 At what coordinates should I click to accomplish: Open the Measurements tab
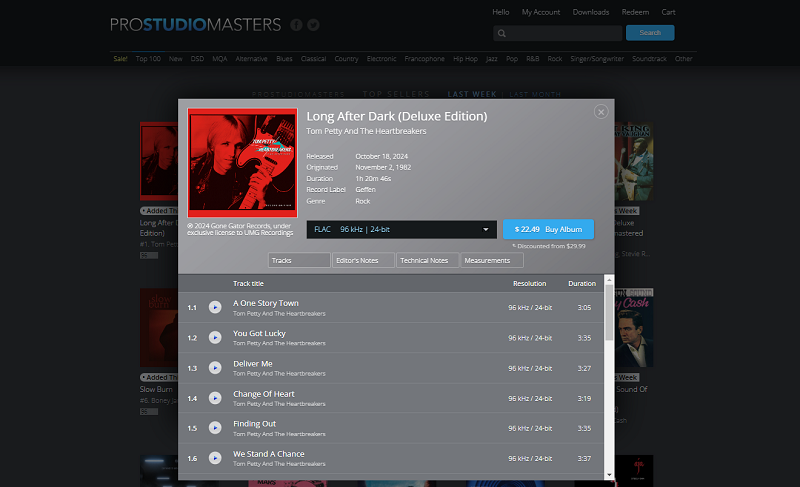click(x=492, y=261)
